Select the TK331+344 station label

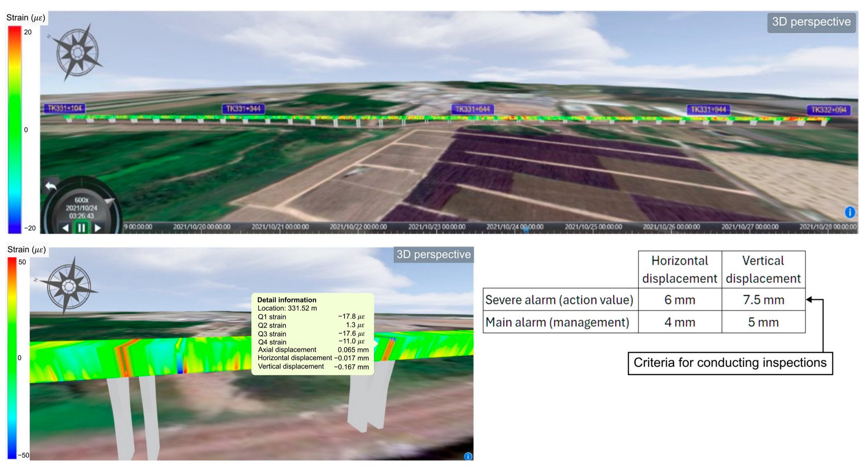(243, 109)
